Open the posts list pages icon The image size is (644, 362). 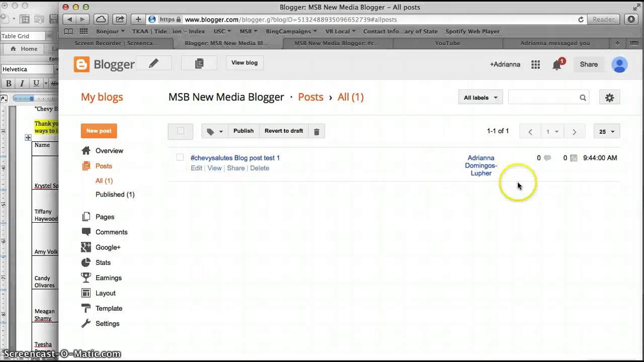pyautogui.click(x=199, y=63)
